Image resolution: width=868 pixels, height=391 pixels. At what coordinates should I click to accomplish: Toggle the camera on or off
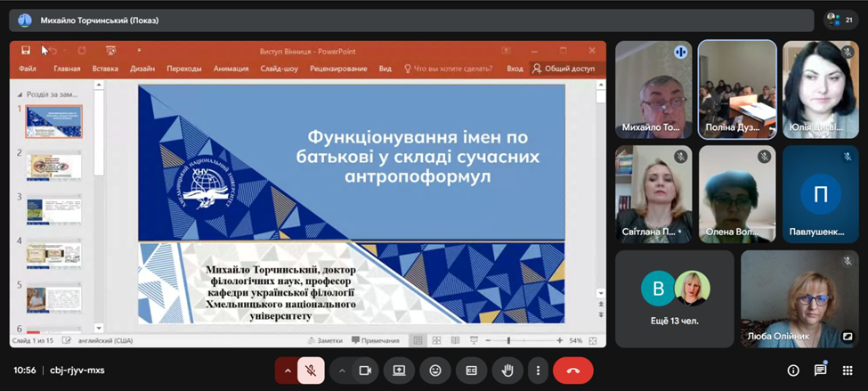365,371
